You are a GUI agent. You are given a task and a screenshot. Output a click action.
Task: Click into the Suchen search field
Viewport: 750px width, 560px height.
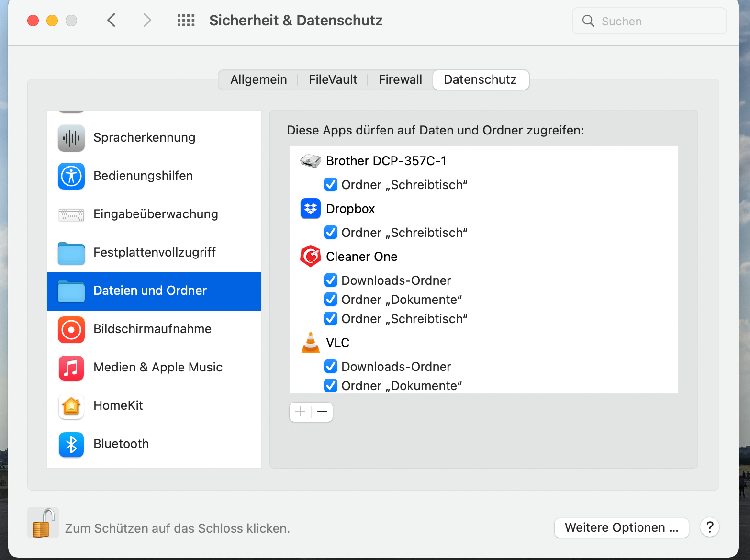click(x=649, y=21)
